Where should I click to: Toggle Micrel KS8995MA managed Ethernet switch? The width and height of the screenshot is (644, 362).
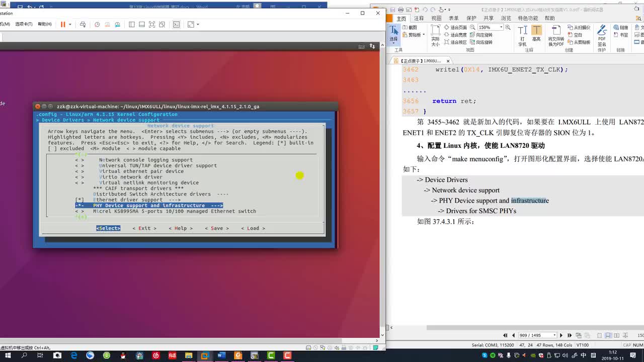166,211
